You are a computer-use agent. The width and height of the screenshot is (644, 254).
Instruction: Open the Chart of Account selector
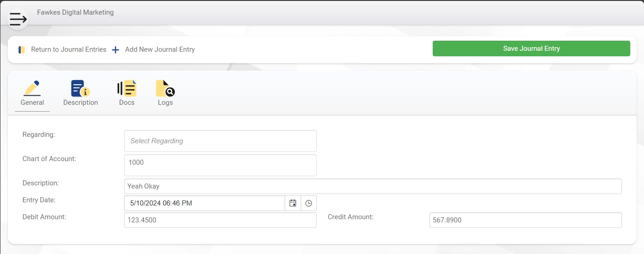coord(220,165)
